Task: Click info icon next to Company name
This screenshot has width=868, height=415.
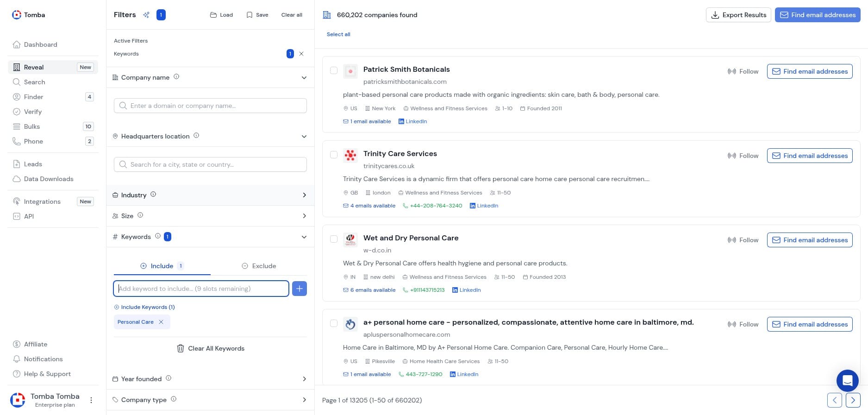Action: (176, 77)
